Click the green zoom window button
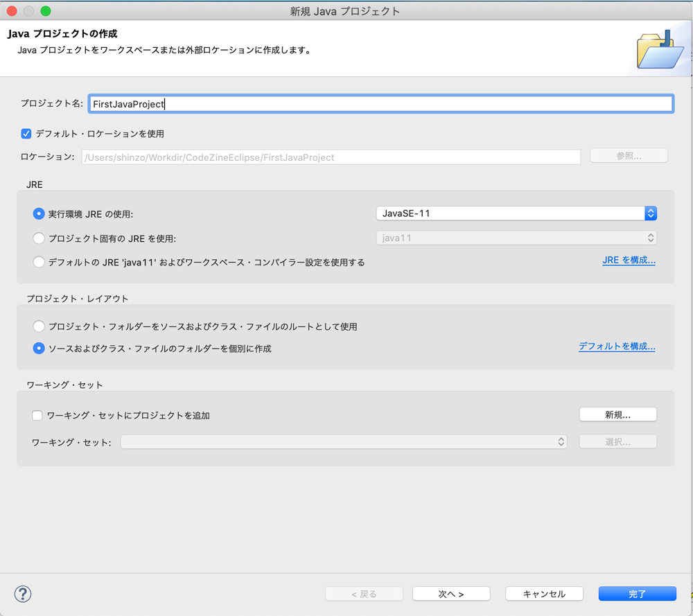Screen dimensions: 693x616 [46, 11]
